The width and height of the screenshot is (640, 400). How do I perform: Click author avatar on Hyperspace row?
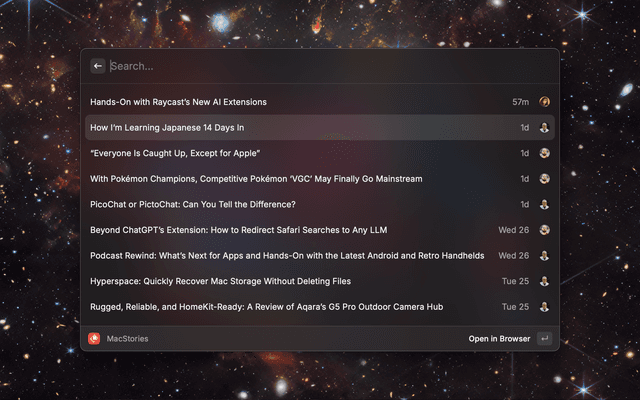coord(545,281)
